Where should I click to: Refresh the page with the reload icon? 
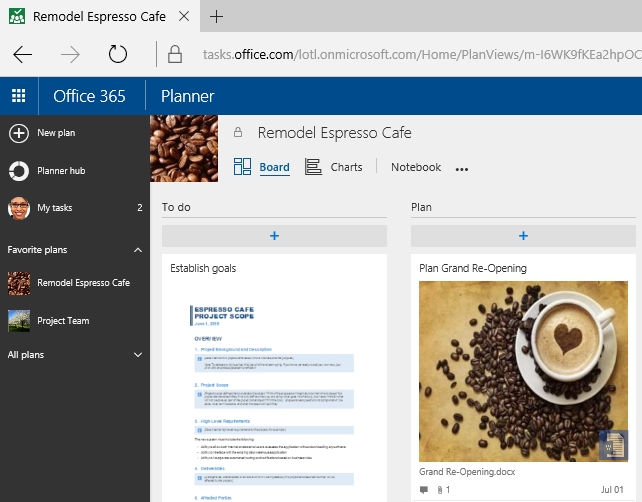[x=118, y=54]
